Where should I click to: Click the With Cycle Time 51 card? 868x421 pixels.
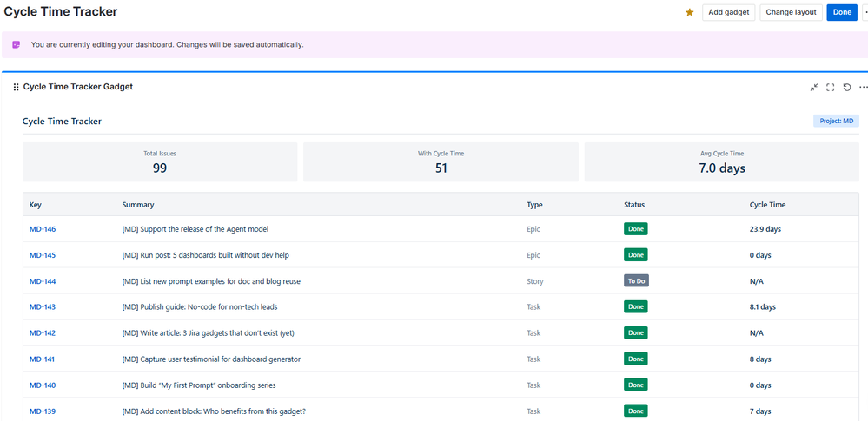(x=441, y=162)
